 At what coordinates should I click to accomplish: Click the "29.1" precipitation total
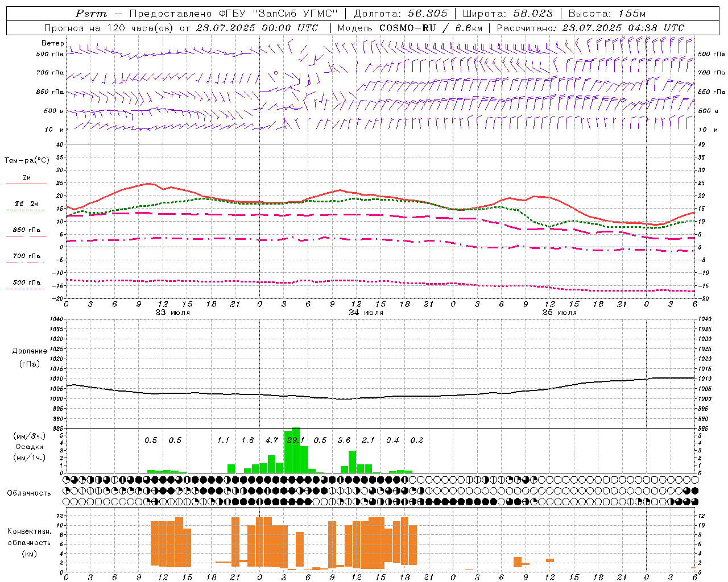click(x=296, y=440)
